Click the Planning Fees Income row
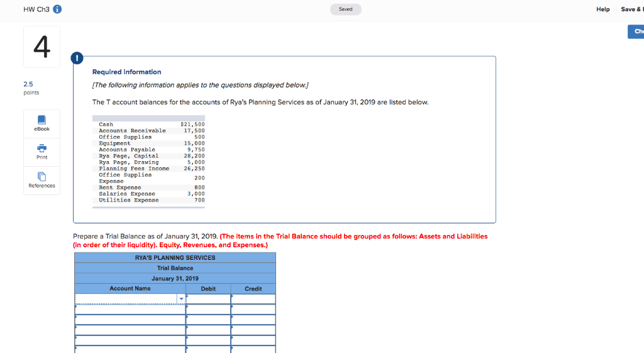Screen dimensions: 644x353 click(148, 169)
